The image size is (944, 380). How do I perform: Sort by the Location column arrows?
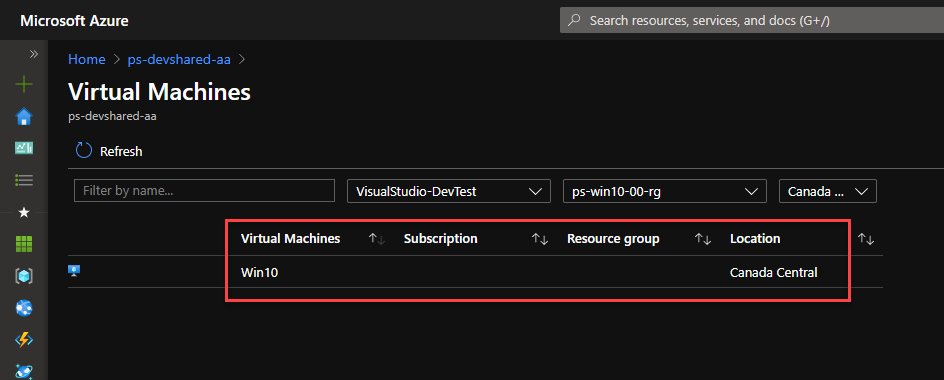click(866, 239)
